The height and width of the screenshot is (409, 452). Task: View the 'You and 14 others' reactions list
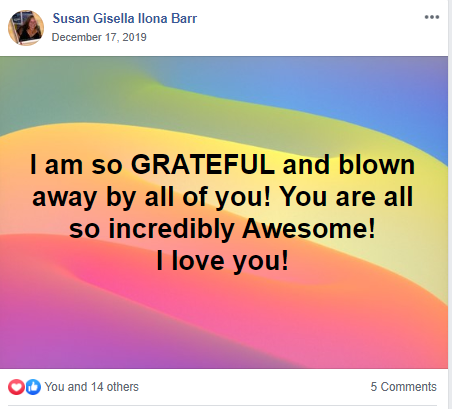click(x=92, y=387)
